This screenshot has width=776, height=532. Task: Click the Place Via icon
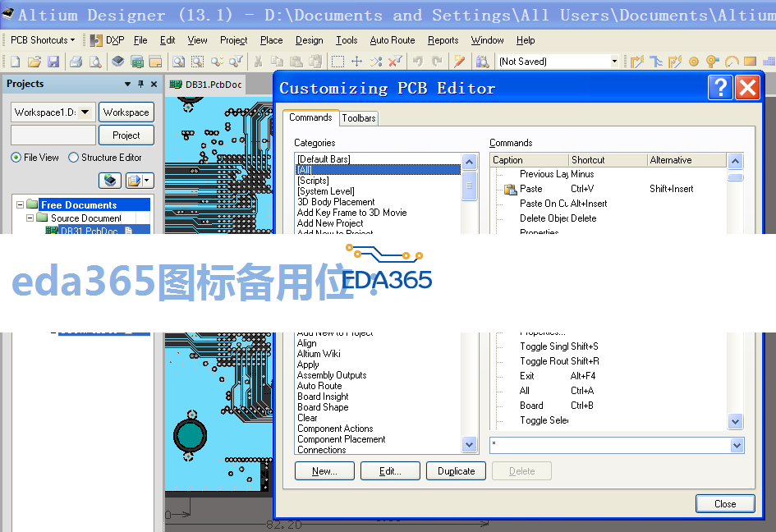point(713,62)
